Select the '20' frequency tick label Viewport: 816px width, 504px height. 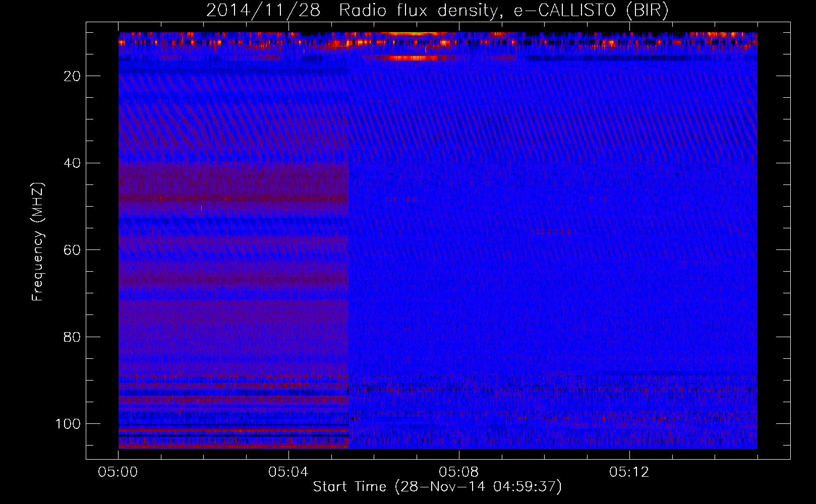[73, 76]
